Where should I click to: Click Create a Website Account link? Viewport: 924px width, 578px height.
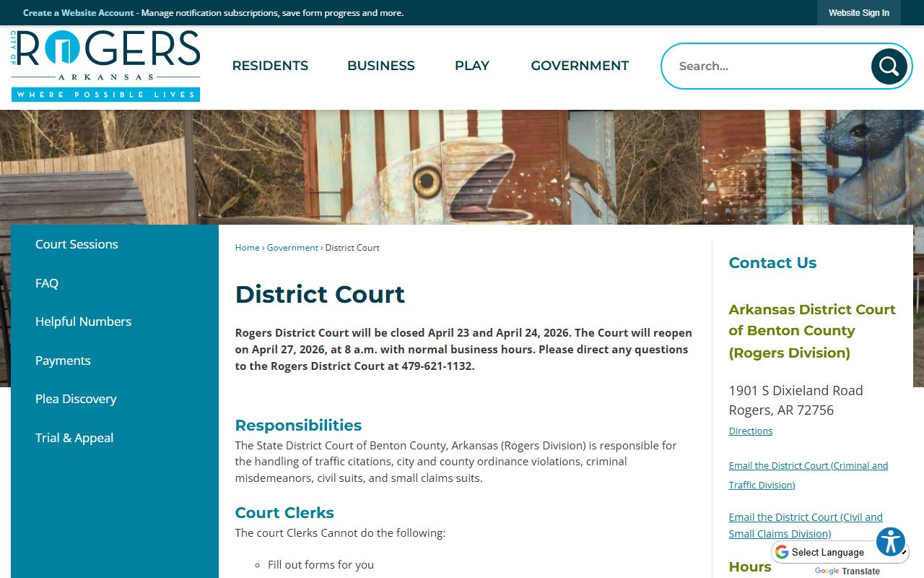point(79,13)
